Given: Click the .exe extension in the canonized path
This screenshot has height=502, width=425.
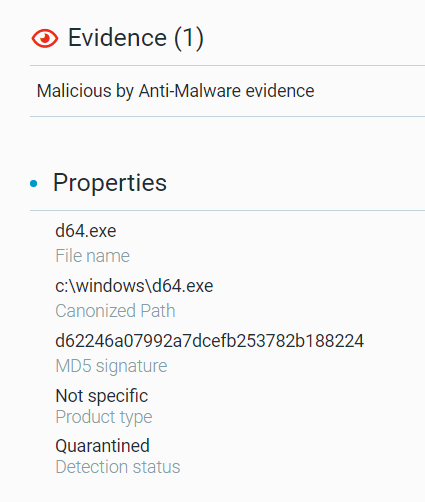Looking at the screenshot, I should click(199, 286).
